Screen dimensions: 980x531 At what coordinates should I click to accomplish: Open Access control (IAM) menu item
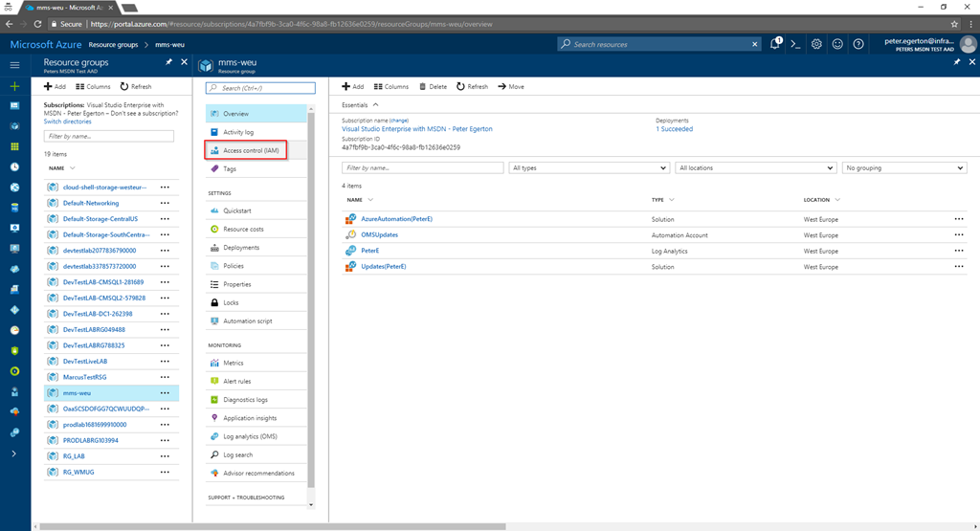point(251,150)
